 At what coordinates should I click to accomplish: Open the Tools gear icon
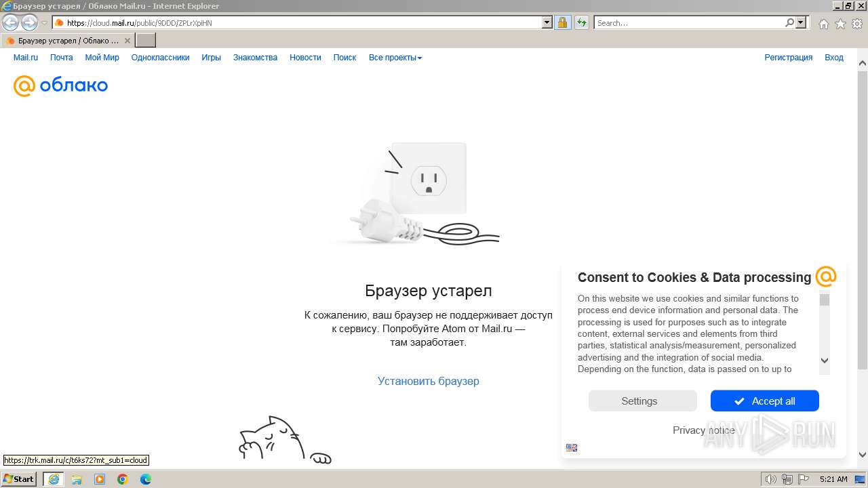click(x=857, y=24)
